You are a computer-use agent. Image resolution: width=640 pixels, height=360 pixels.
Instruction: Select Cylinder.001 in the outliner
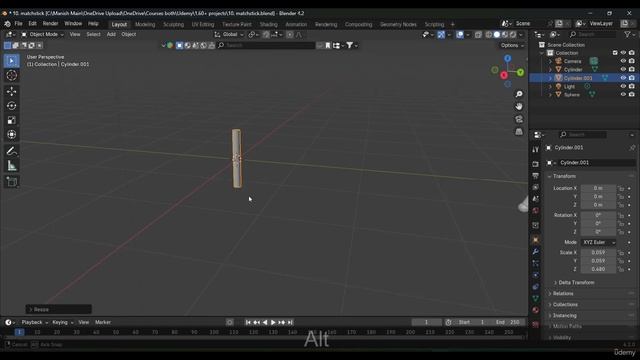click(578, 78)
